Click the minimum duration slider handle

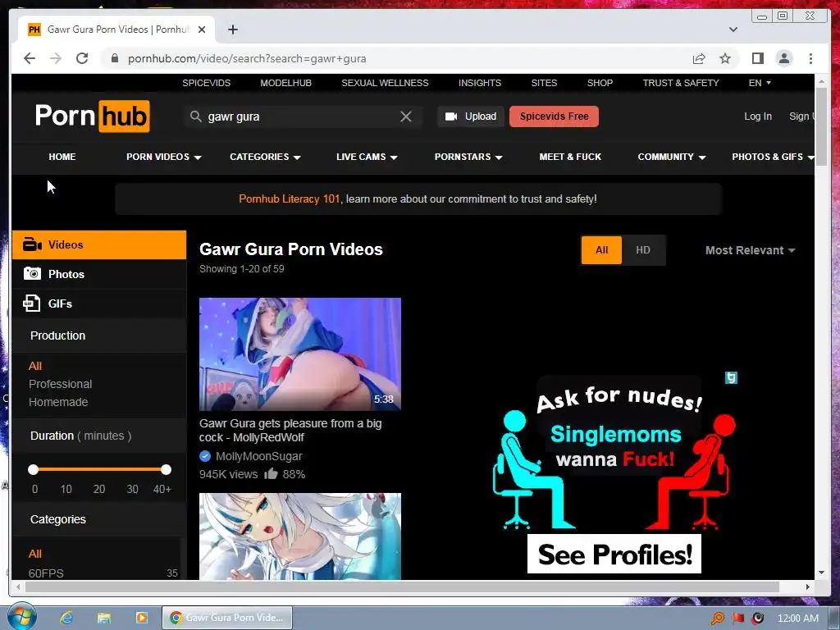pos(33,470)
